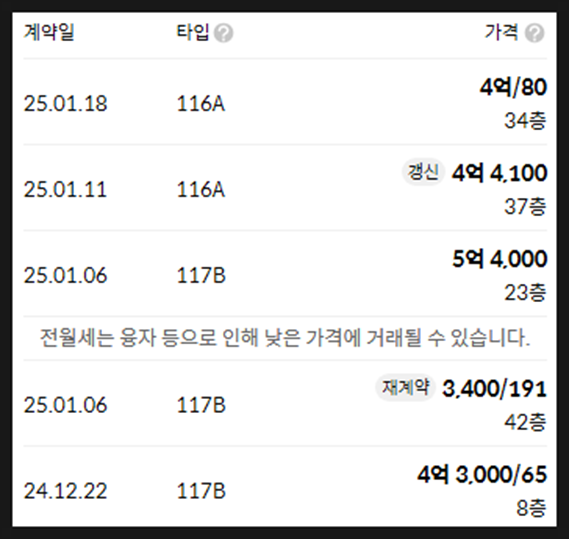569x539 pixels.
Task: Select the 갱신 badge on 25.01.11 row
Action: (x=423, y=172)
